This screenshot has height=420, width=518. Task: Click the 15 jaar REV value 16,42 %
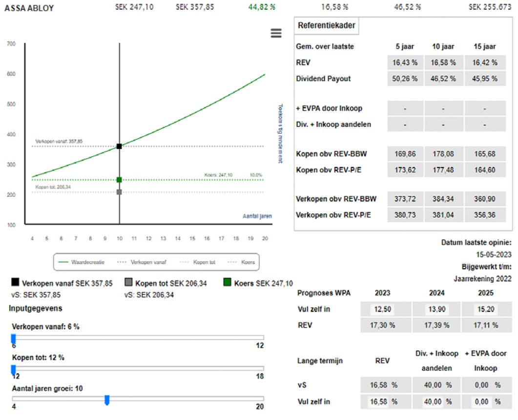pos(485,63)
